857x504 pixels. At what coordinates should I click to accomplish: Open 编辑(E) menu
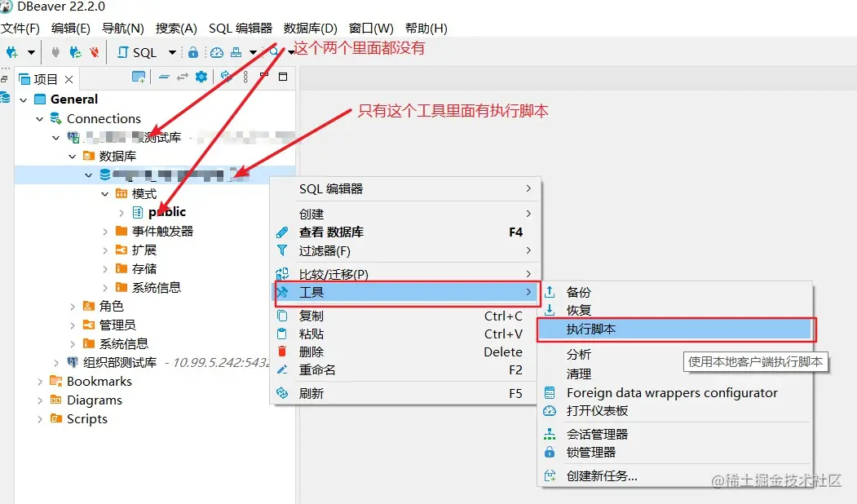pyautogui.click(x=70, y=29)
